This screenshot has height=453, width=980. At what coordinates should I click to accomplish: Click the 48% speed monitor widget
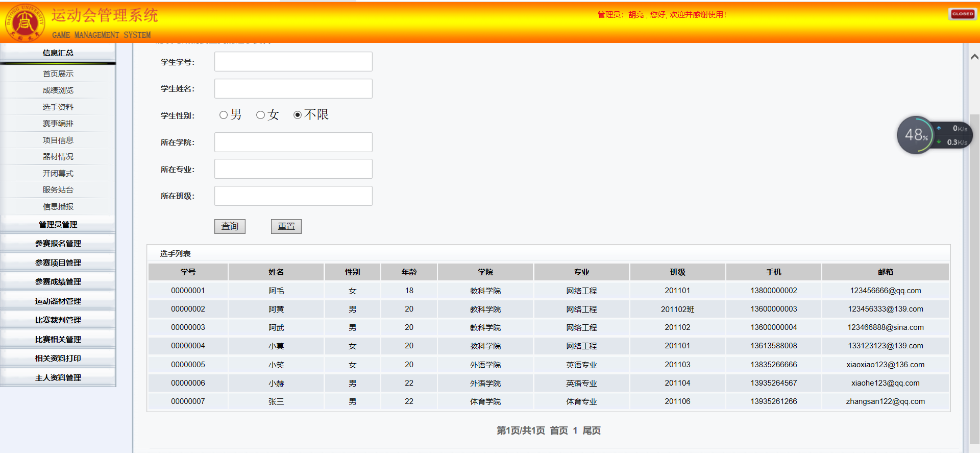click(916, 135)
